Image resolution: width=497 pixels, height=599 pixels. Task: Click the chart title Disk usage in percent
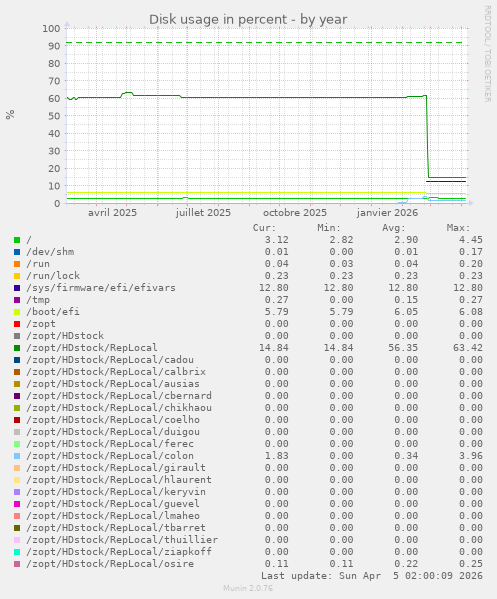coord(248,19)
